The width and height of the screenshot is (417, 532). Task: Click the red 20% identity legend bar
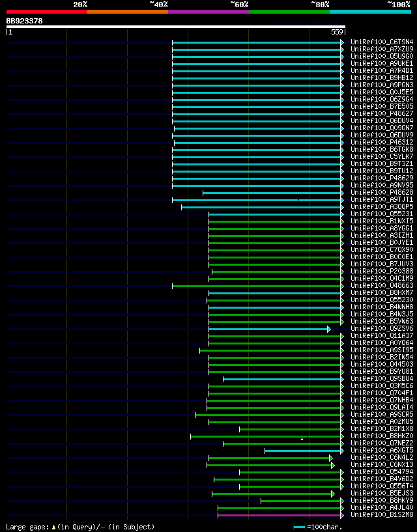(47, 12)
